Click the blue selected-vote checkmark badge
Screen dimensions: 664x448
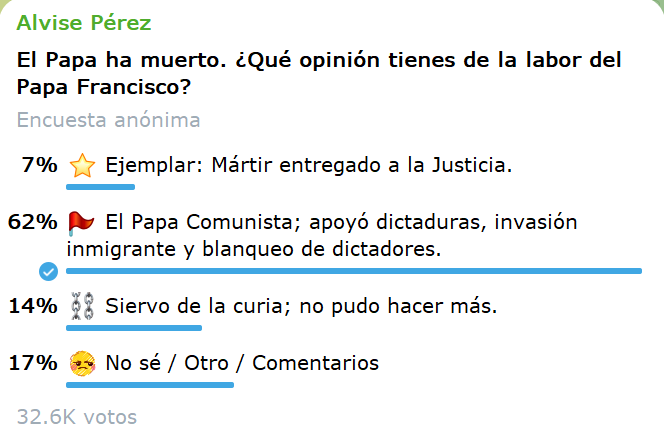click(x=47, y=271)
